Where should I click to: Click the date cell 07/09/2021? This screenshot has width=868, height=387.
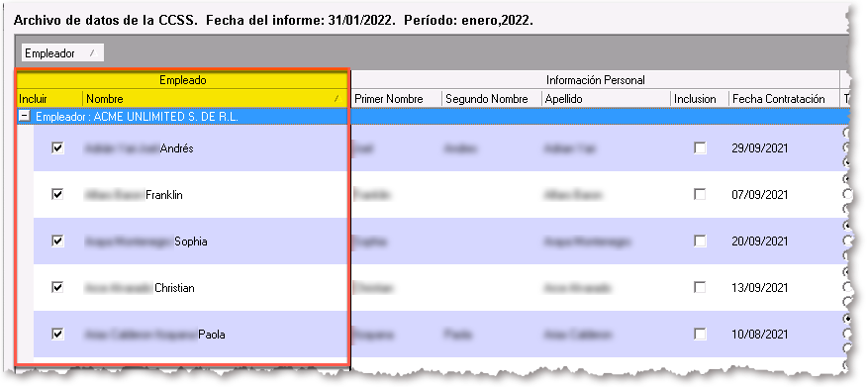pos(785,195)
